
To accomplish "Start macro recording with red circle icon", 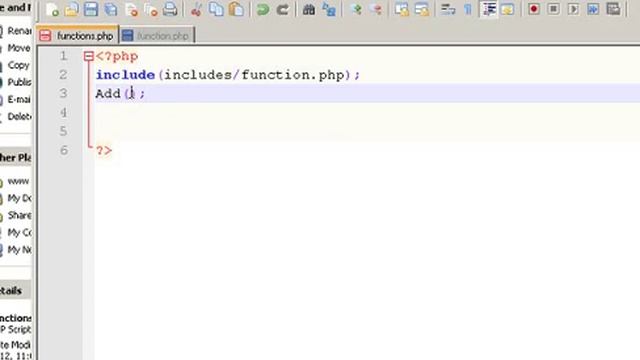I will point(533,9).
